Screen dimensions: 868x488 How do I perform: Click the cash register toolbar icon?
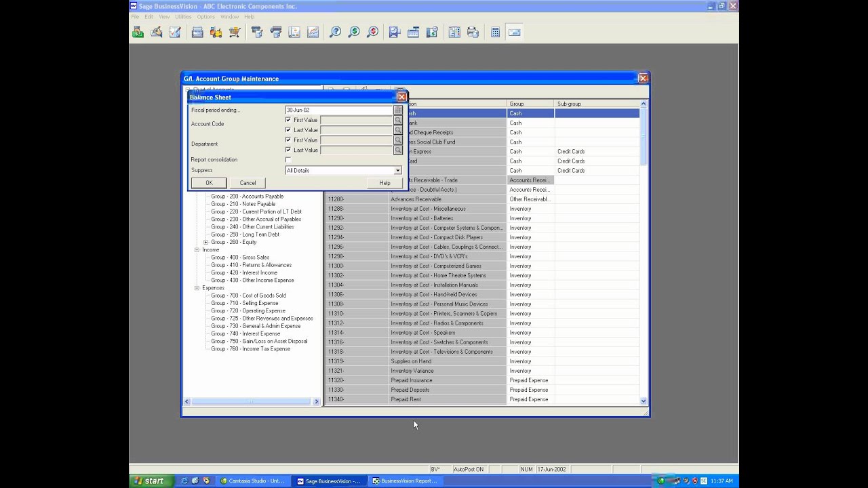pos(413,32)
